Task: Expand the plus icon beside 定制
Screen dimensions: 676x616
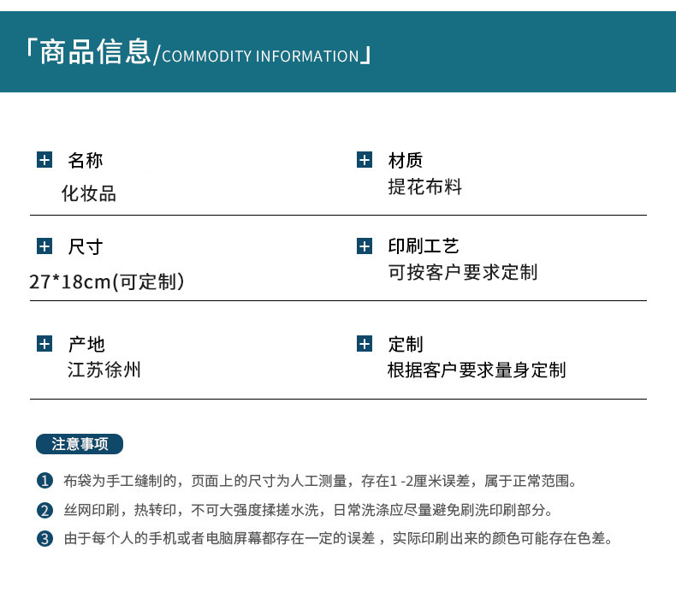Action: [x=365, y=344]
